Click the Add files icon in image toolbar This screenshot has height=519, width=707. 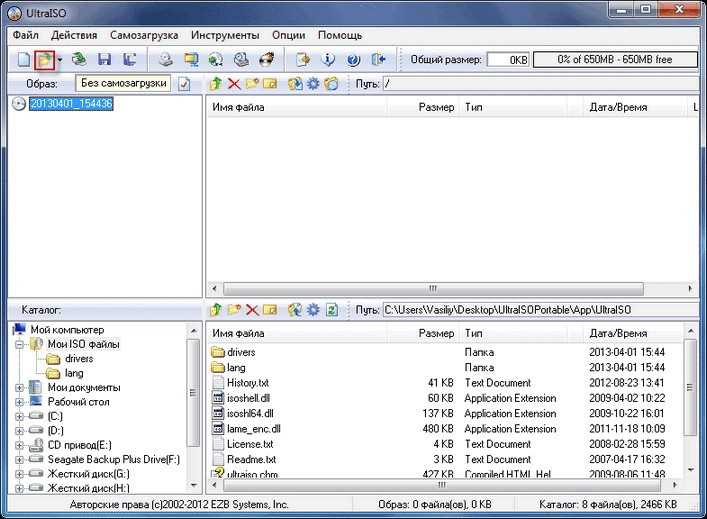tap(295, 83)
